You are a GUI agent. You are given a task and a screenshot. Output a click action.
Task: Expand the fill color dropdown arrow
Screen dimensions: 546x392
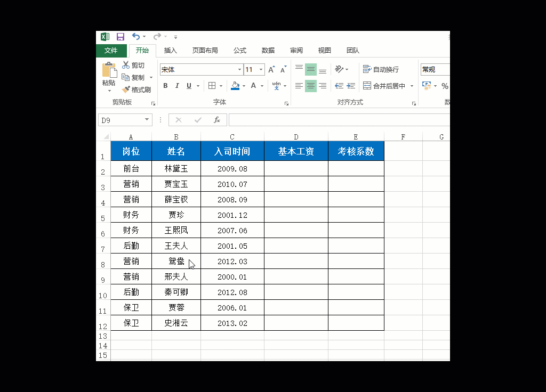tap(244, 86)
